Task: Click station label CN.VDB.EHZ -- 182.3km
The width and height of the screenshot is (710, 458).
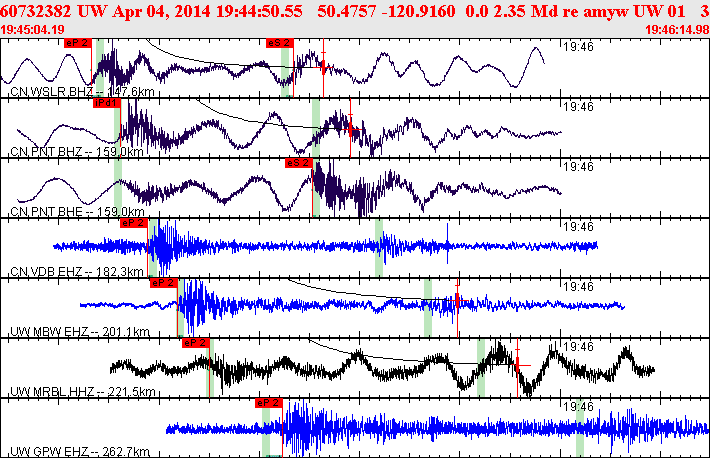Action: (x=77, y=272)
